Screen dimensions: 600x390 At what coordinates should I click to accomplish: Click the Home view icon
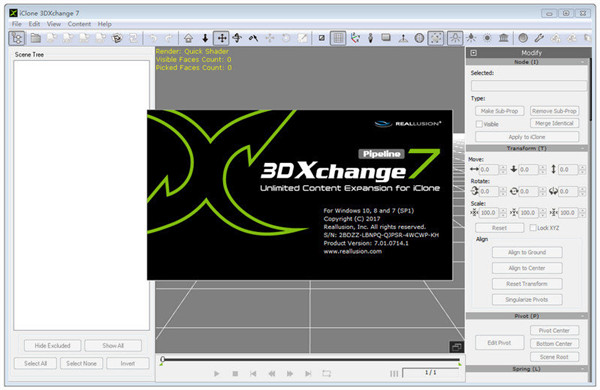click(188, 38)
